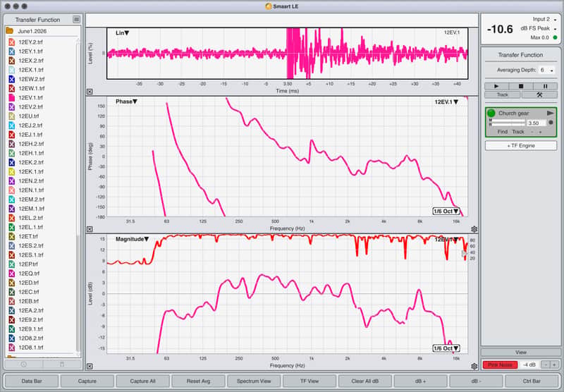This screenshot has width=564, height=392.
Task: Close the impulse response pane X icon
Action: pyautogui.click(x=90, y=92)
